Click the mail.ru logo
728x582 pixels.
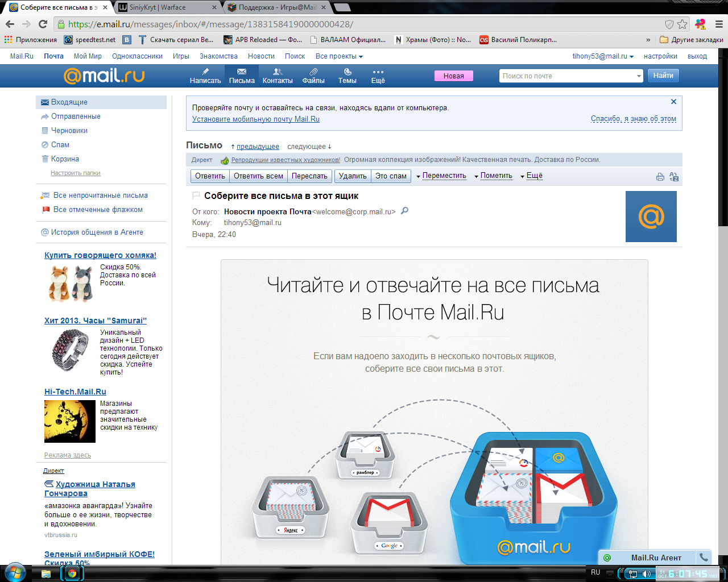[104, 75]
